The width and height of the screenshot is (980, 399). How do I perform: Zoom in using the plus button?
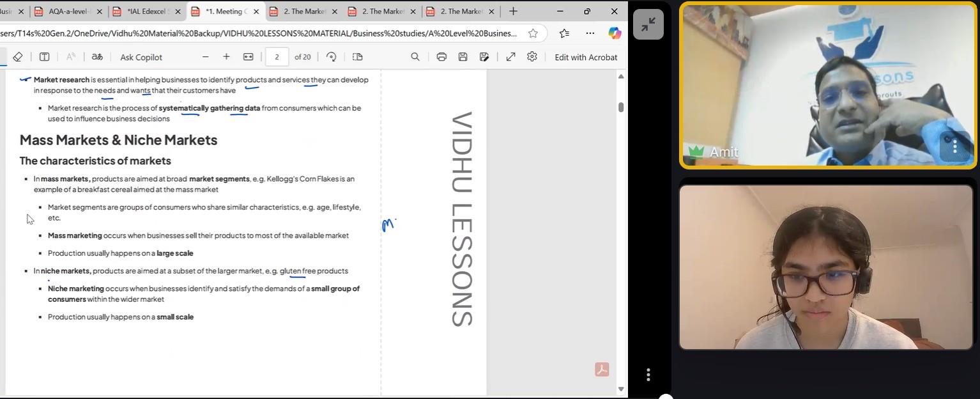[x=226, y=57]
